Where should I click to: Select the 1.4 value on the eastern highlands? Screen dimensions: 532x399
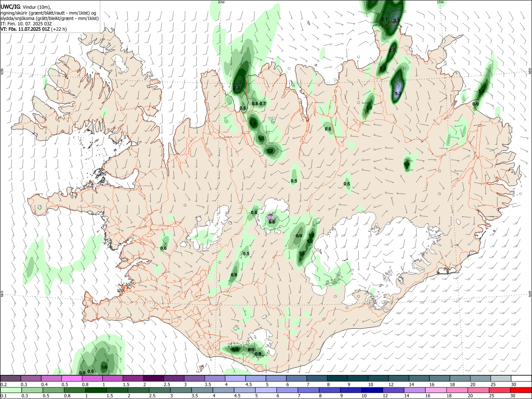(x=407, y=165)
